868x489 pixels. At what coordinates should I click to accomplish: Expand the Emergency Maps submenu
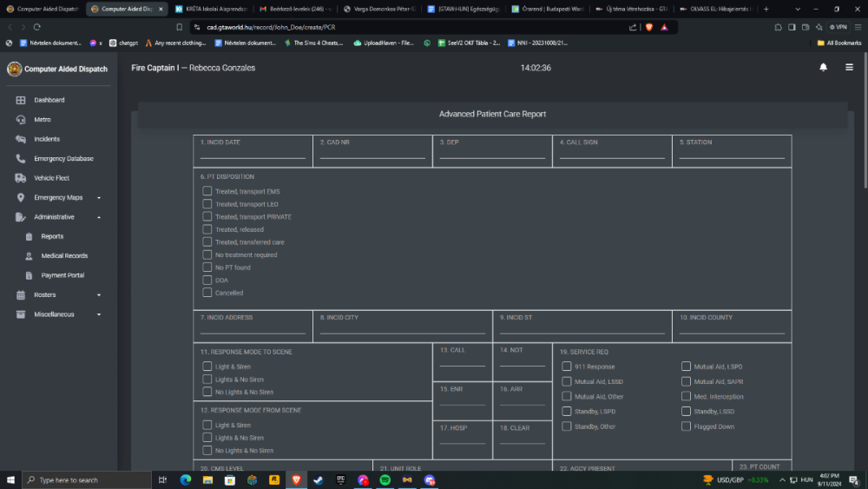[98, 198]
